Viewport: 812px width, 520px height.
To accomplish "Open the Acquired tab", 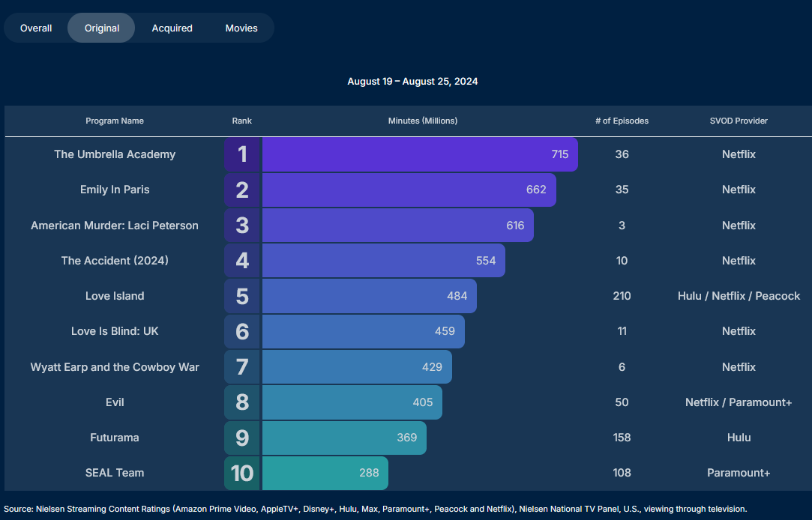I will coord(172,28).
